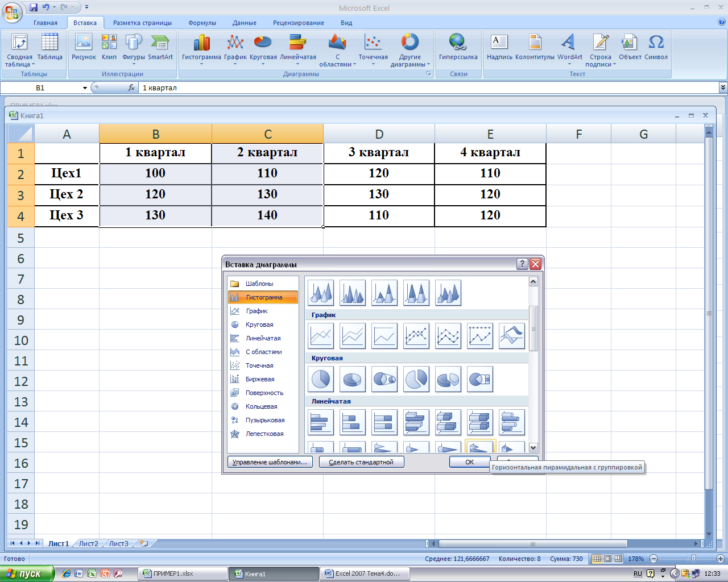Choose the first pie chart in the Круговая group

tap(321, 379)
